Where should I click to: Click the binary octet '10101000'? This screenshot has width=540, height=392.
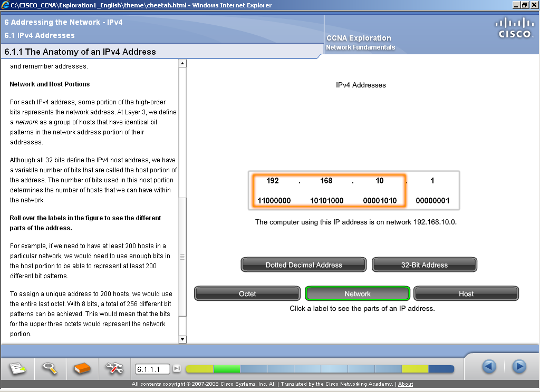pyautogui.click(x=327, y=201)
